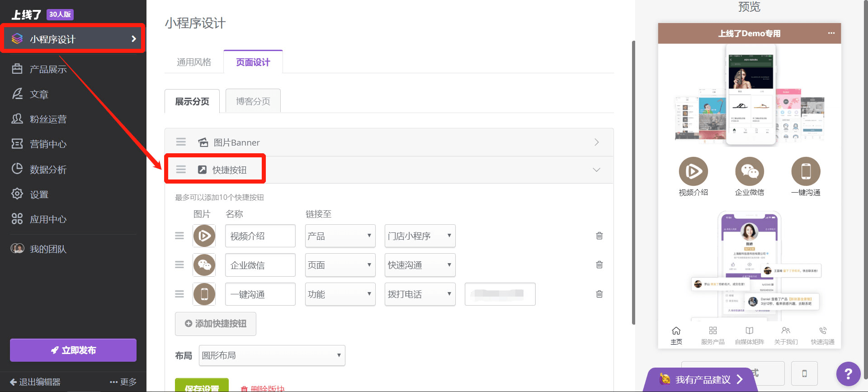Delete the 视频介绍 shortcut row via trash icon
The width and height of the screenshot is (868, 392).
coord(599,236)
